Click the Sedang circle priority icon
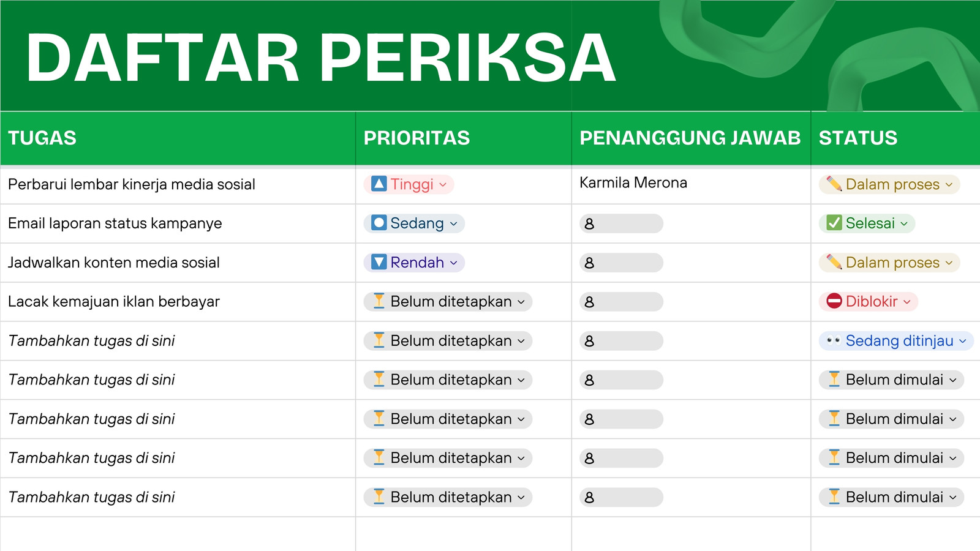980x551 pixels. coord(379,223)
